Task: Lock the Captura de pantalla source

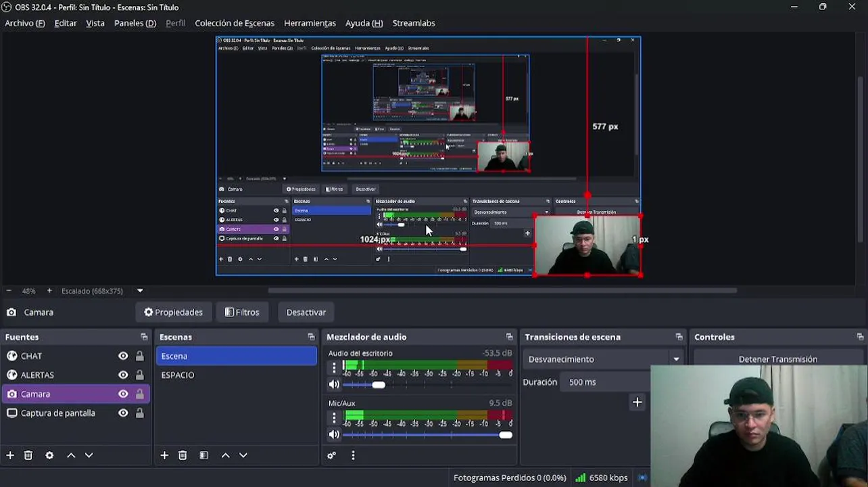Action: point(140,413)
